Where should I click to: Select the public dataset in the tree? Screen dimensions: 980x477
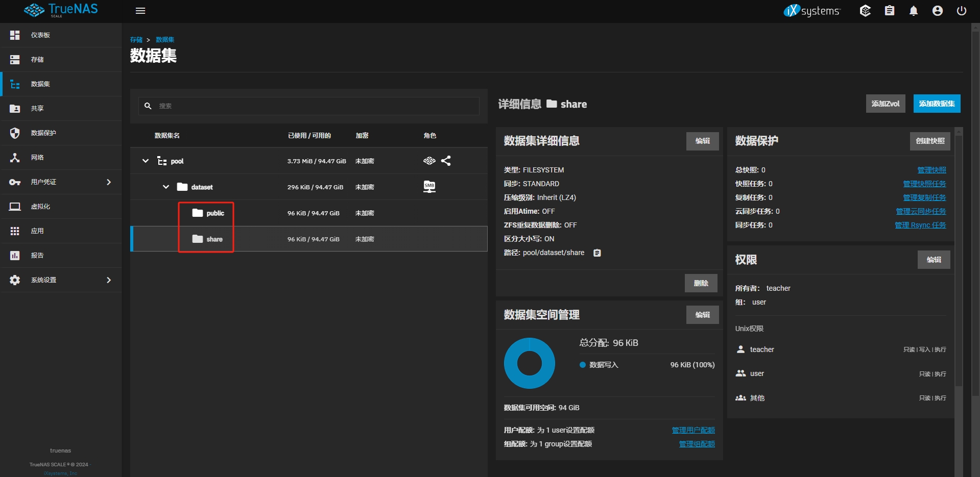tap(214, 213)
